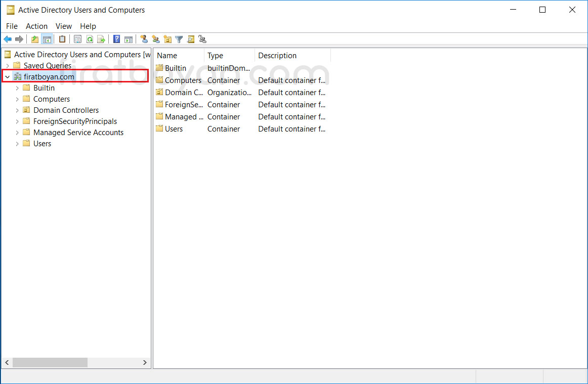Click Add to group toolbar icon
The width and height of the screenshot is (588, 384).
pos(202,39)
